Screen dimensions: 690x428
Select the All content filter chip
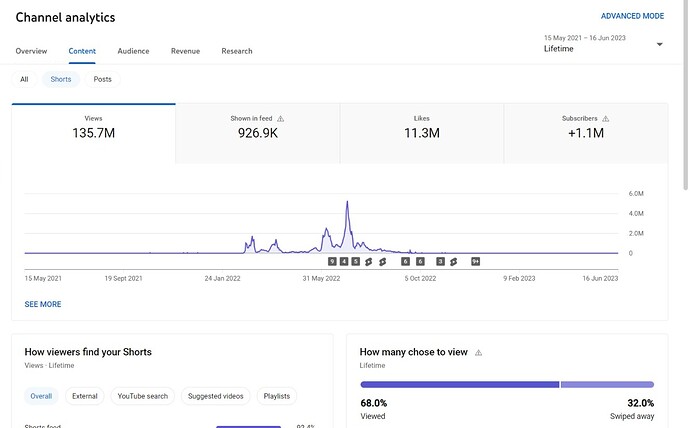point(24,79)
